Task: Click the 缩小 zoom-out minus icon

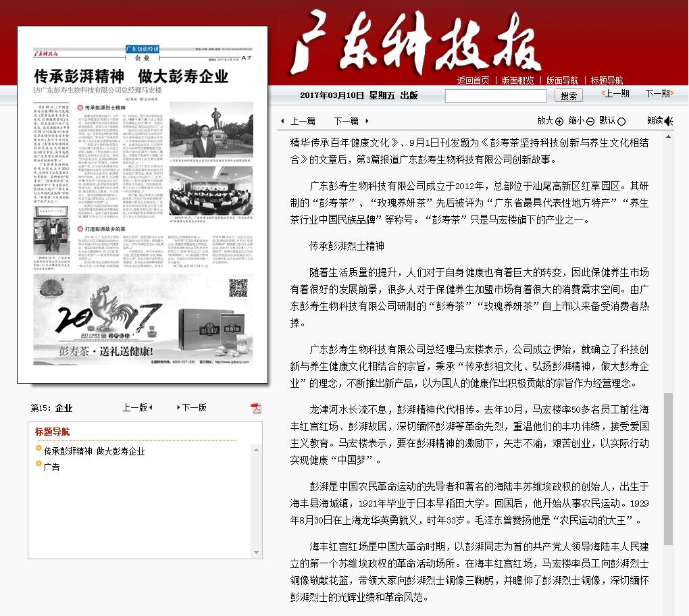Action: point(590,122)
